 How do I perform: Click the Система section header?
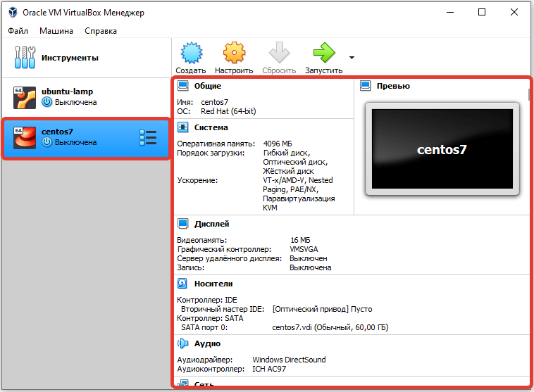211,128
